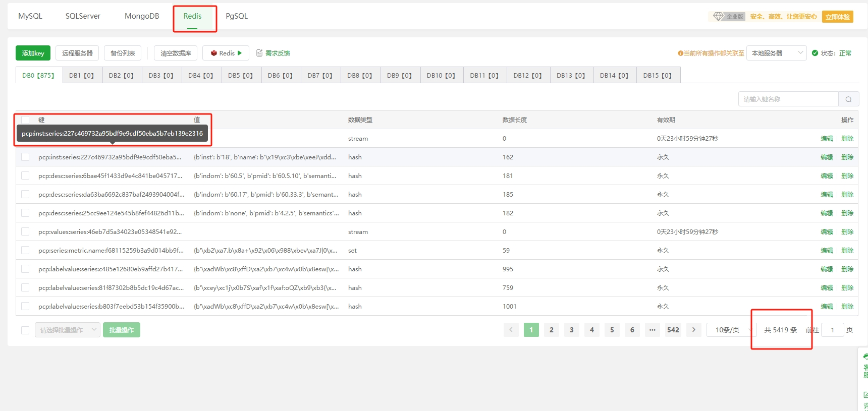This screenshot has width=868, height=411.
Task: Select the DB1 [0] tab
Action: 82,75
